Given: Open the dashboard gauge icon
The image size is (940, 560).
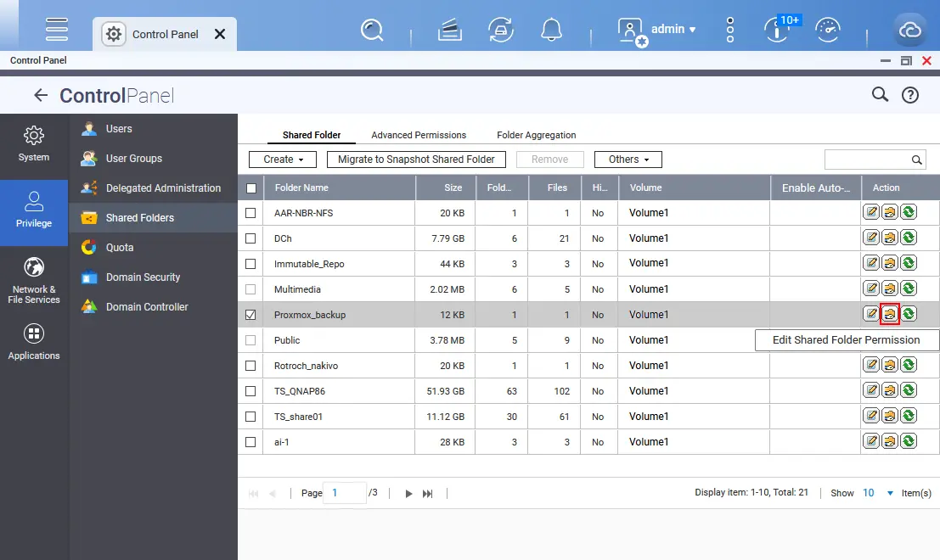Looking at the screenshot, I should point(828,30).
